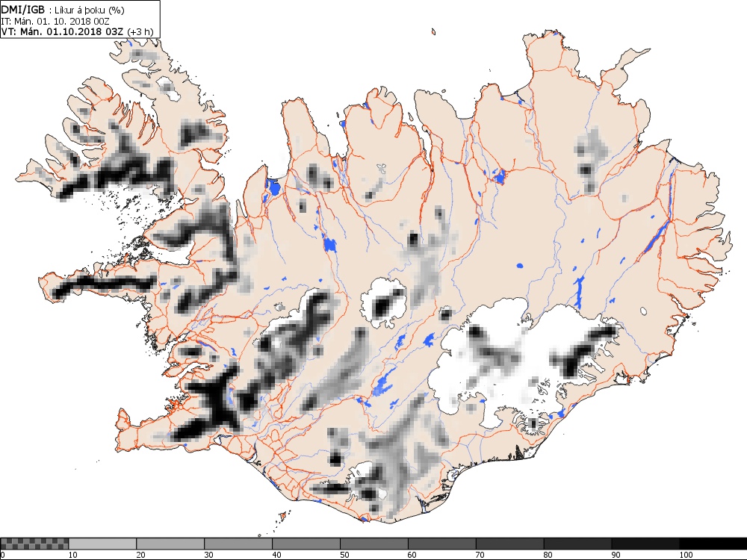The height and width of the screenshot is (560, 747).
Task: Click the scale label "100"
Action: 686,555
